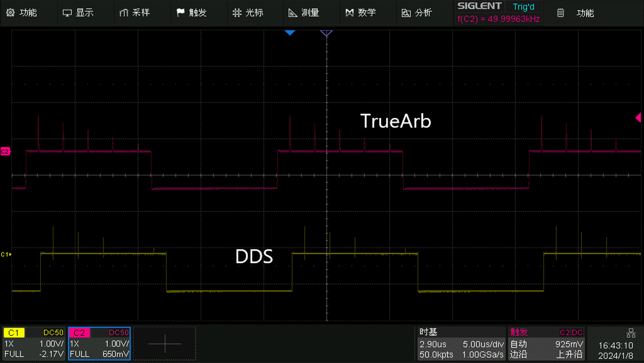Open the 触发 trigger settings box
Image resolution: width=644 pixels, height=363 pixels.
click(546, 343)
